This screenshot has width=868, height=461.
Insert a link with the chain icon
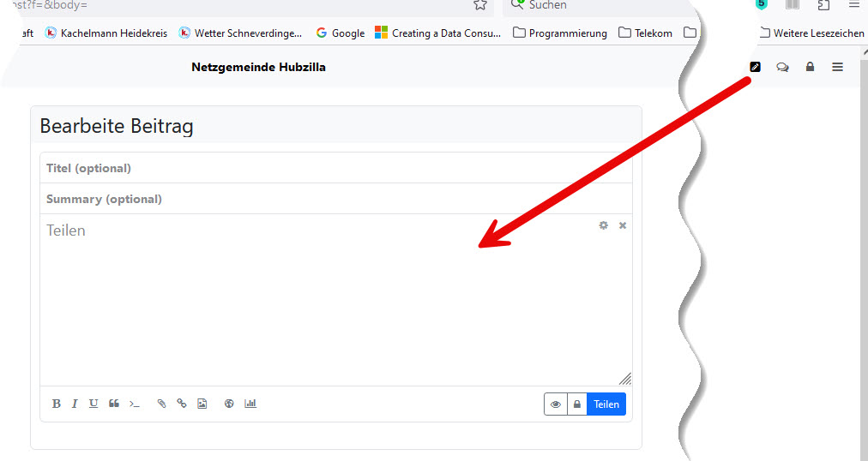click(x=182, y=404)
